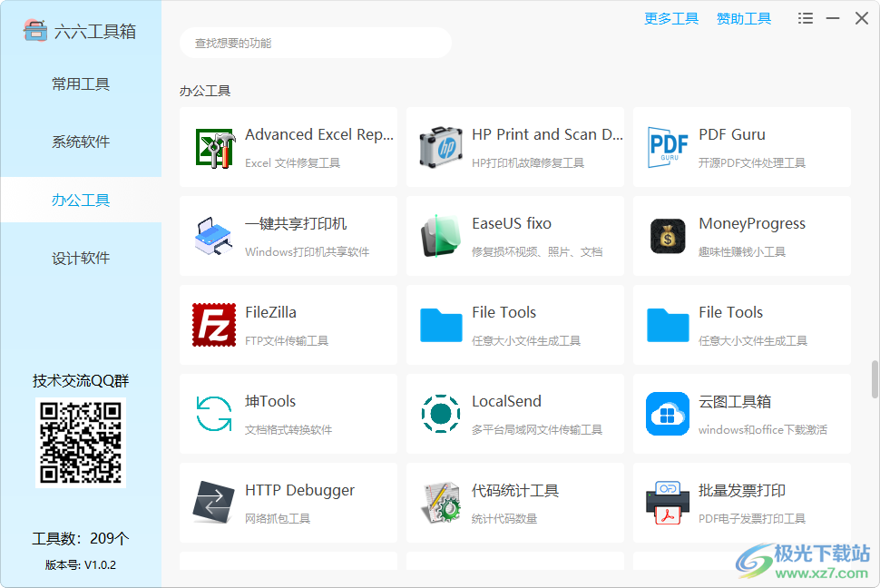
Task: Click the 'HP打印机故障修复工具' description
Action: click(528, 162)
